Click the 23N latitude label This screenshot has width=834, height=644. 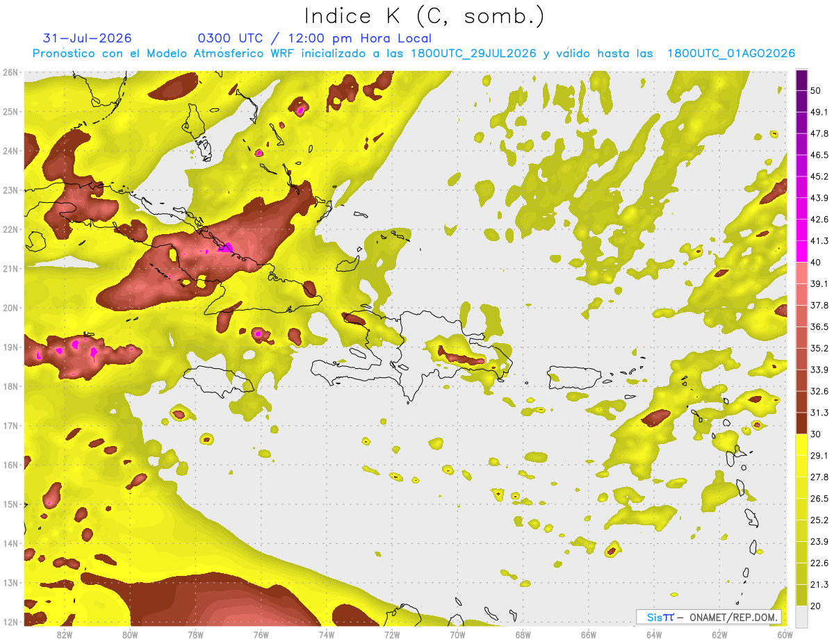point(10,190)
